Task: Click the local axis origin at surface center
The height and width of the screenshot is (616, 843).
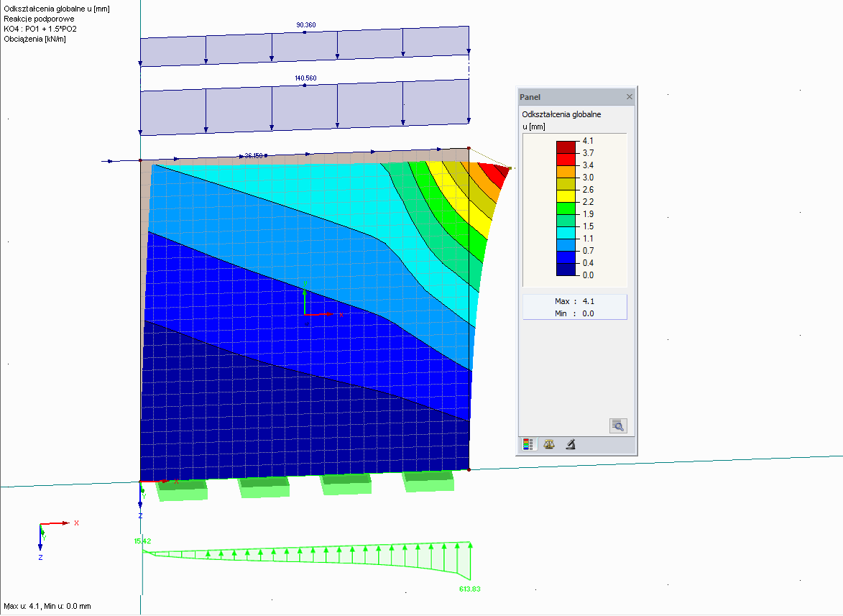Action: [x=305, y=314]
